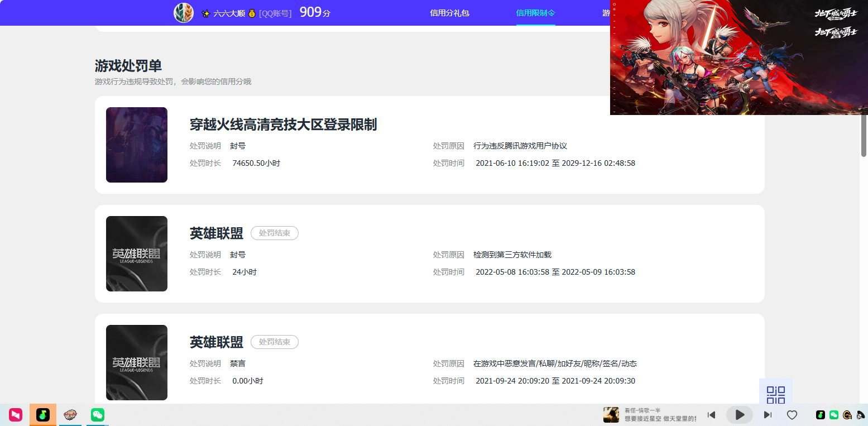Click the WeChat tray icon
Viewport: 868px width, 426px height.
834,415
